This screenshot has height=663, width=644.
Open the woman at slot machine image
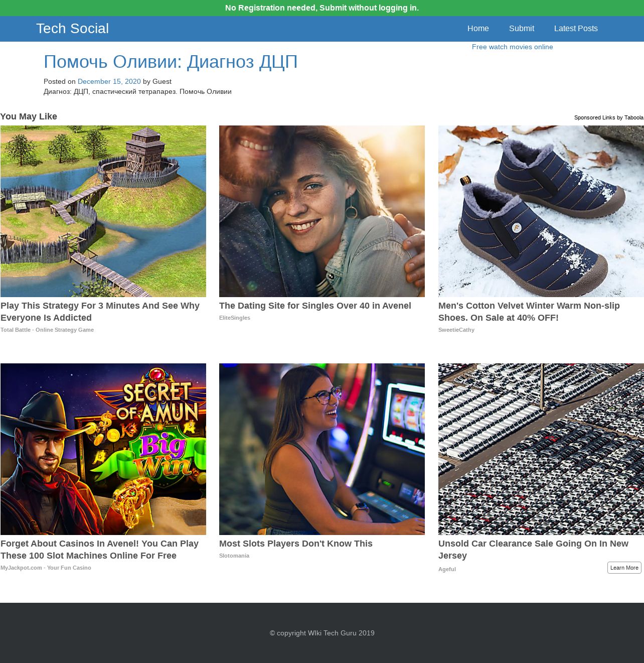coord(322,449)
